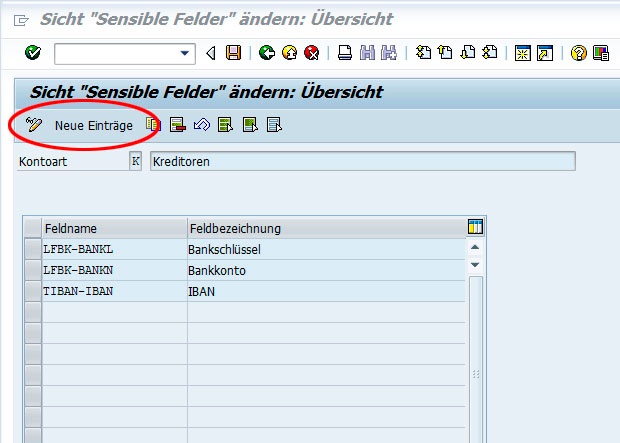Toggle display/change pencil icon
This screenshot has width=620, height=443.
pyautogui.click(x=34, y=125)
